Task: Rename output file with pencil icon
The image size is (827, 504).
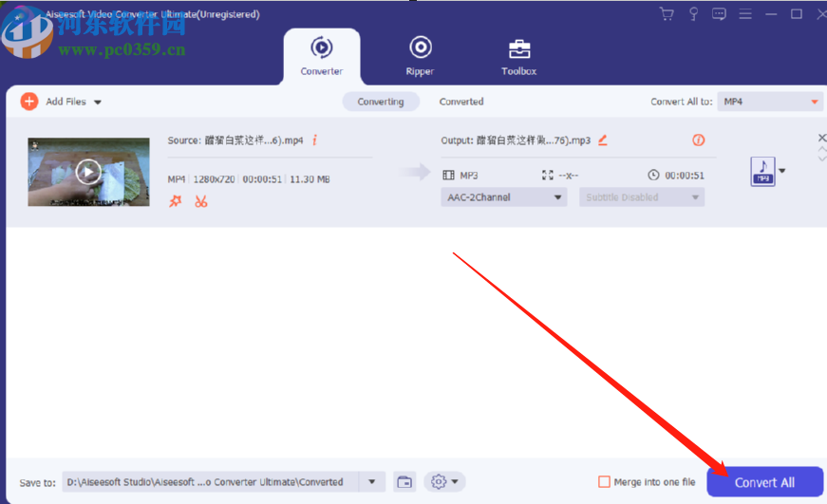Action: coord(602,140)
